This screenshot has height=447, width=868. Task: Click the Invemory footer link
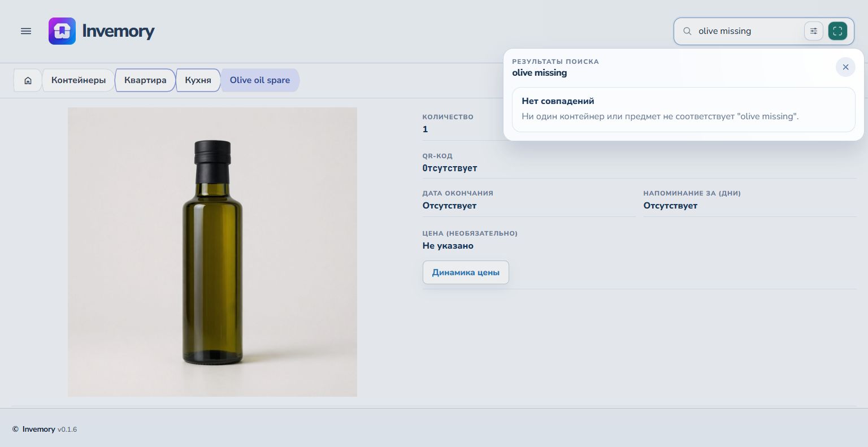[x=38, y=429]
